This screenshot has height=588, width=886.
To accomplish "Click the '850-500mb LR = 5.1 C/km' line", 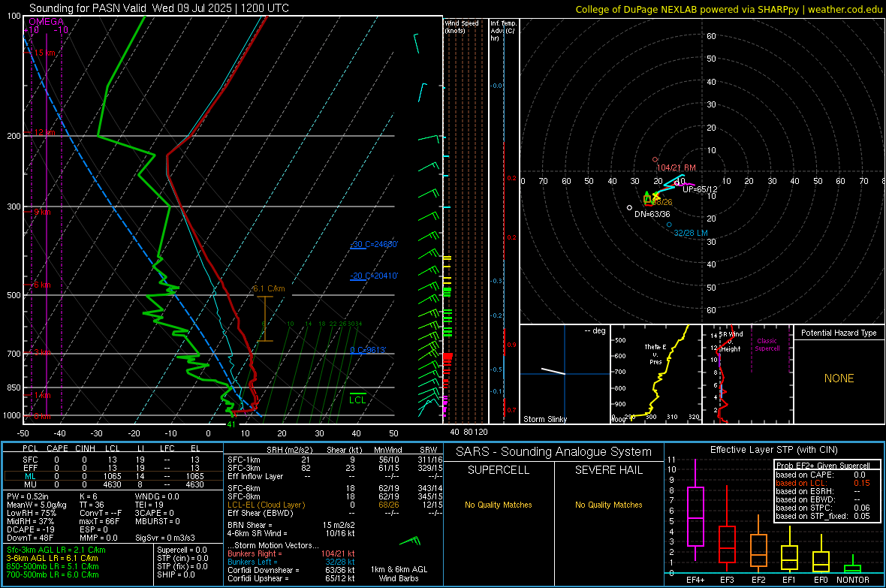I will click(x=53, y=566).
